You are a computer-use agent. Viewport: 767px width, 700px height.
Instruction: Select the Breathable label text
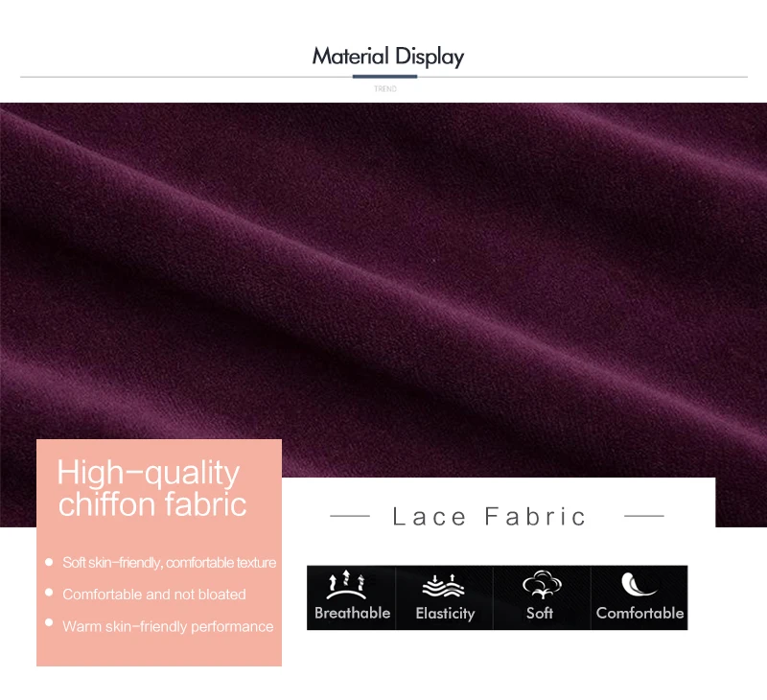click(352, 613)
